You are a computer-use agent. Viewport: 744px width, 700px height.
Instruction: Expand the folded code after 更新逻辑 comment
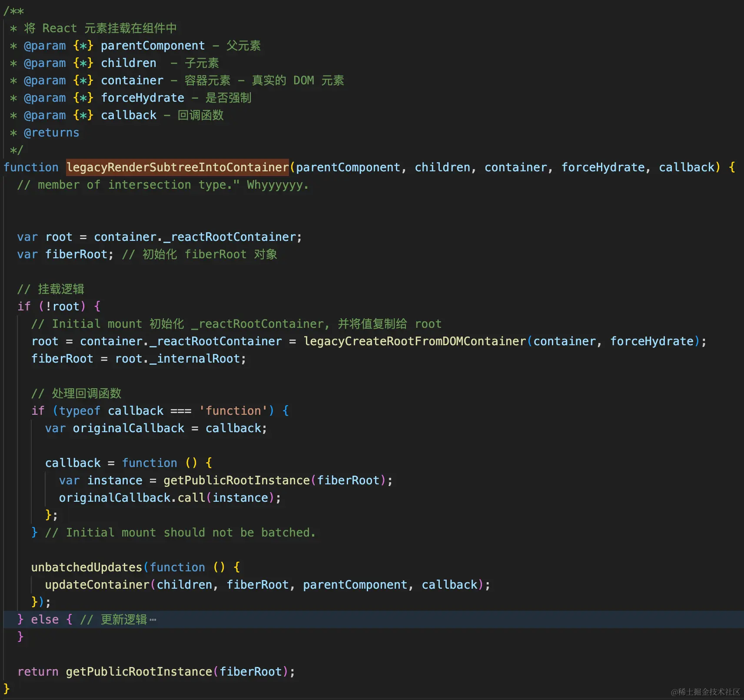coord(153,620)
